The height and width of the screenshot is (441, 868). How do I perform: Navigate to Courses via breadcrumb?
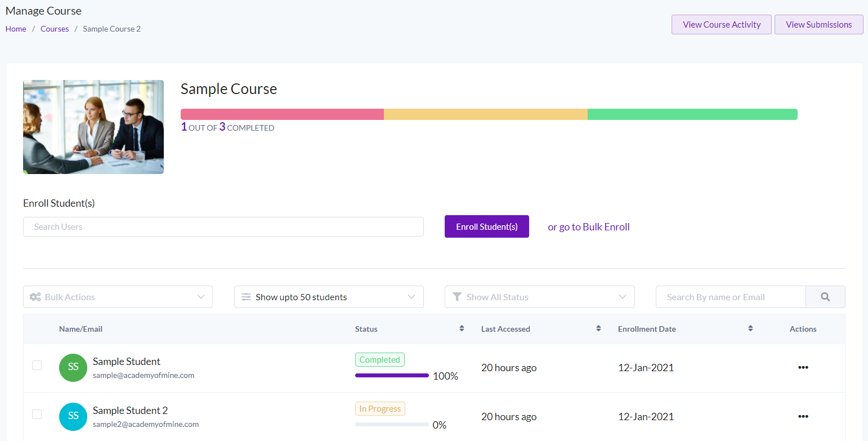[54, 28]
